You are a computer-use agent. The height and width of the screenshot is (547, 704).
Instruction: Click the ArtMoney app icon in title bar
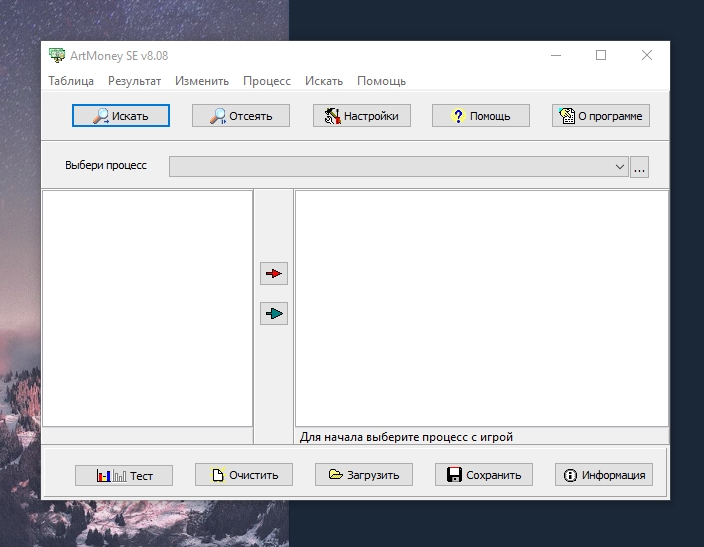pos(57,55)
